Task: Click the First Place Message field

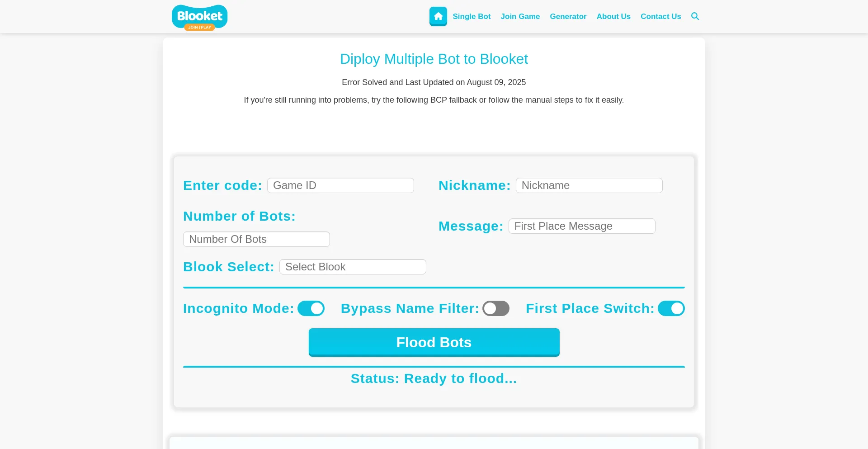Action: tap(582, 226)
